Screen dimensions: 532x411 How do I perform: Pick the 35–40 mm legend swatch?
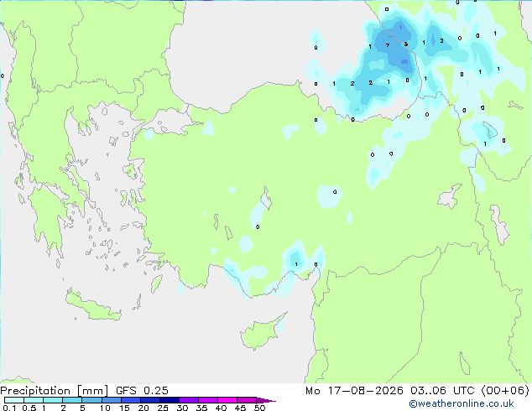pos(207,400)
